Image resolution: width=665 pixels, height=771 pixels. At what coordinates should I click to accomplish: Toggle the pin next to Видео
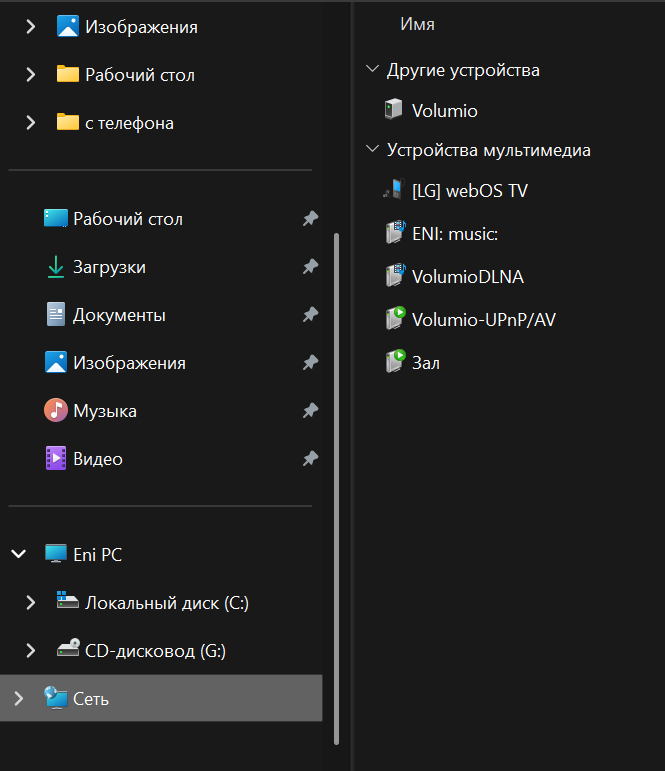310,459
